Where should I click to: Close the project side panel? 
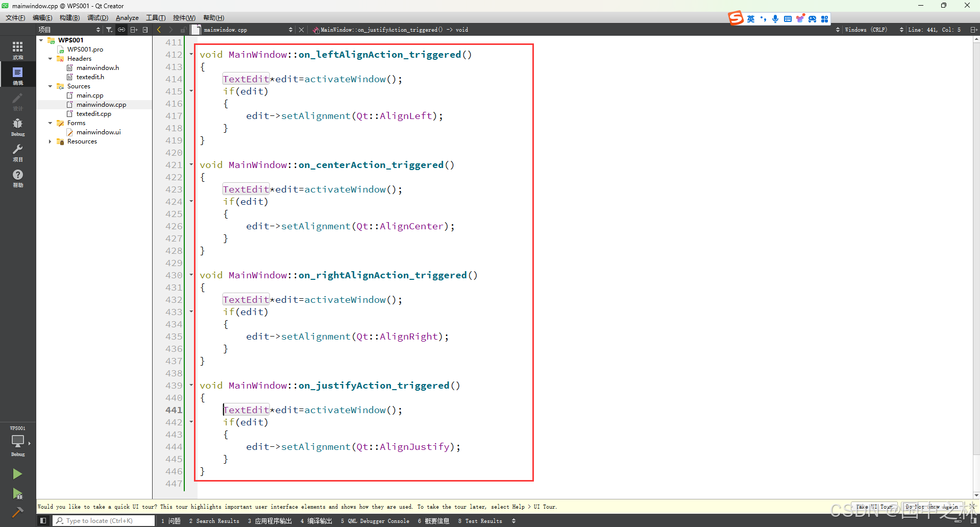click(145, 30)
